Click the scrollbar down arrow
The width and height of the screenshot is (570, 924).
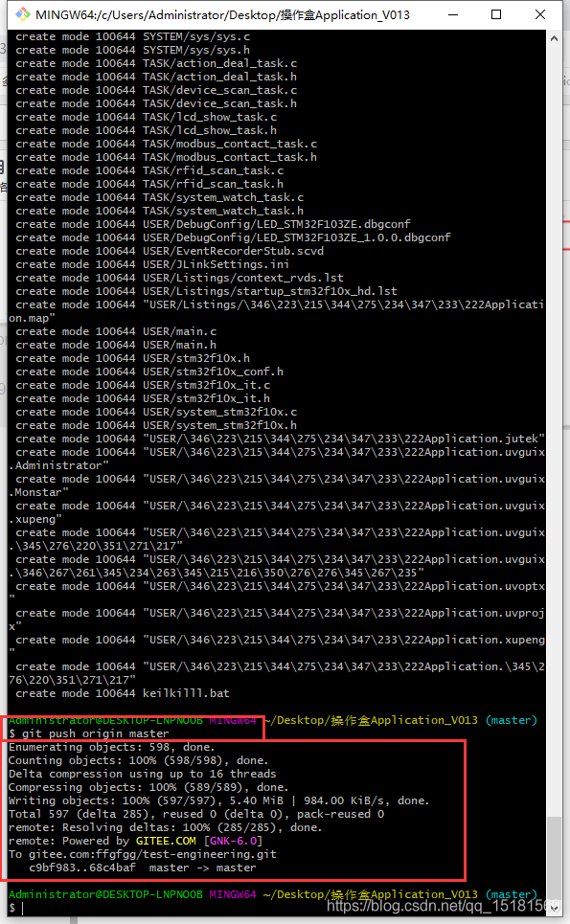[x=554, y=908]
